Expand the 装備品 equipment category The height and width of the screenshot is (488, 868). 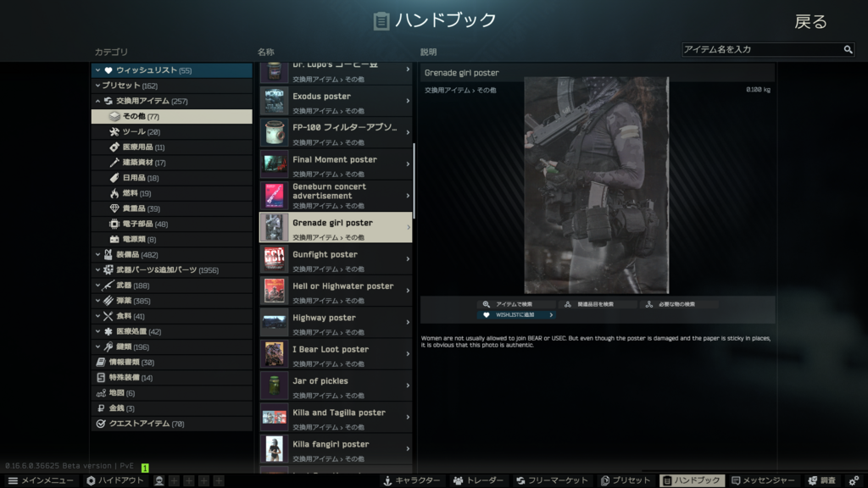click(98, 254)
